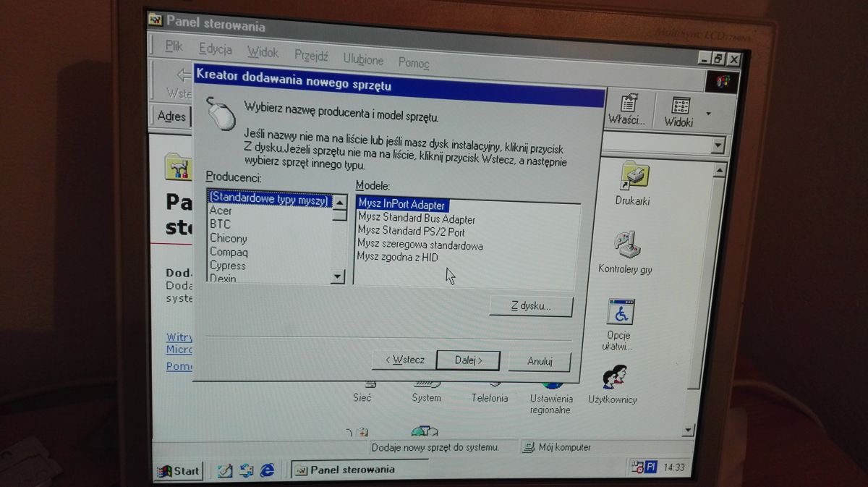Select Mysz Standard Bus Adapter model
868x487 pixels.
(417, 219)
